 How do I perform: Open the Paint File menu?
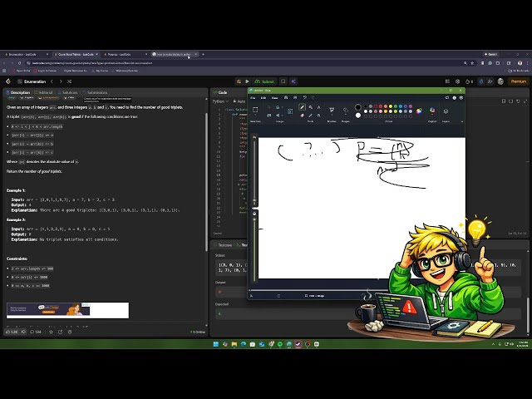[x=251, y=97]
